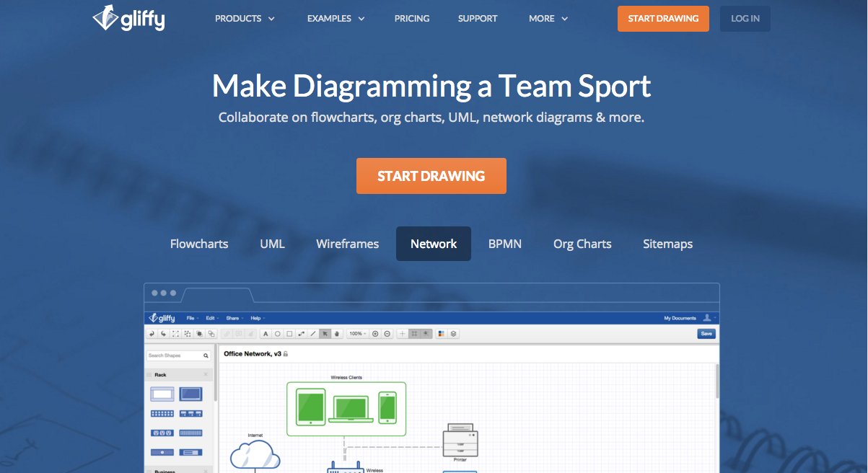Select the Network tab
The image size is (868, 473).
434,244
